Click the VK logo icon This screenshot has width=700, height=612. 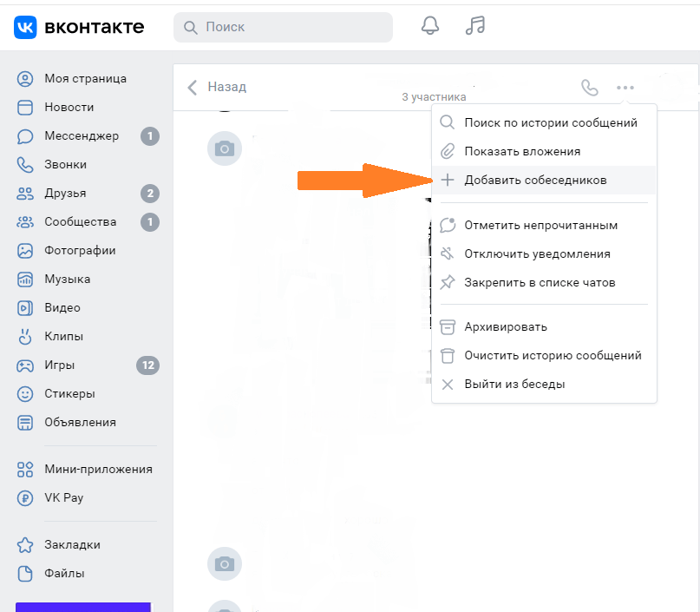(25, 27)
